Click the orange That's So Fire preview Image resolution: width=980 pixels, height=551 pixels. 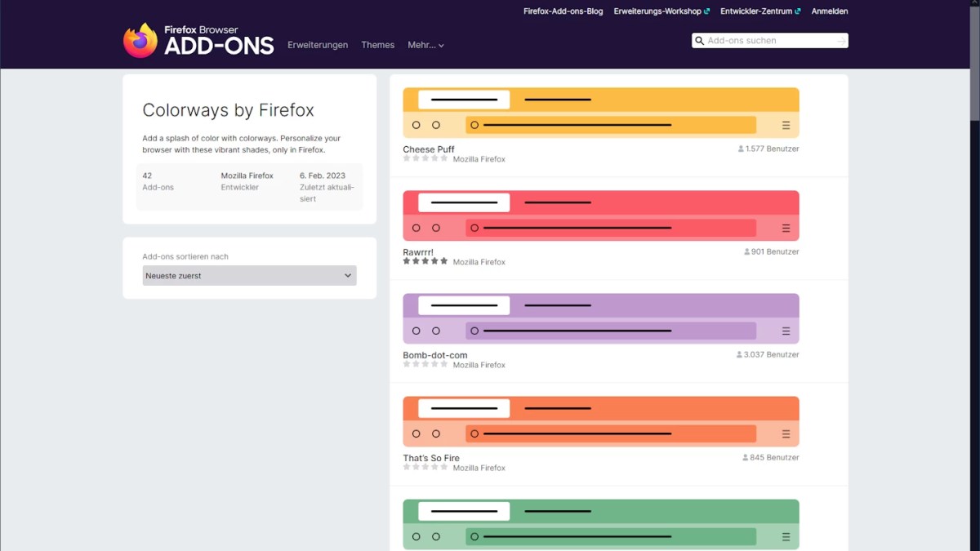tap(601, 421)
